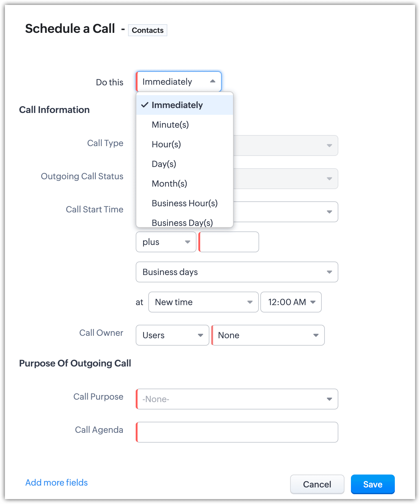Change the 12:00 AM time selector
420x504 pixels.
(291, 302)
